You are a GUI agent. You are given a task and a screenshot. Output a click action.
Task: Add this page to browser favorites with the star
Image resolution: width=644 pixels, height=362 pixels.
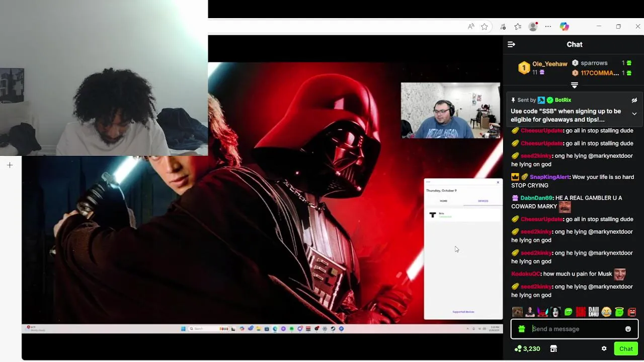[x=485, y=27]
